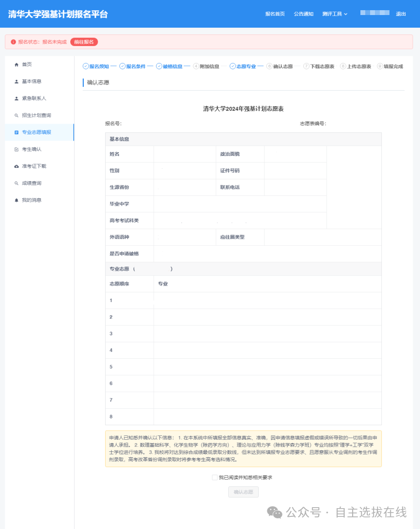Check 我已阅读并知悉相关要求 checkbox
The image size is (420, 529).
(214, 477)
